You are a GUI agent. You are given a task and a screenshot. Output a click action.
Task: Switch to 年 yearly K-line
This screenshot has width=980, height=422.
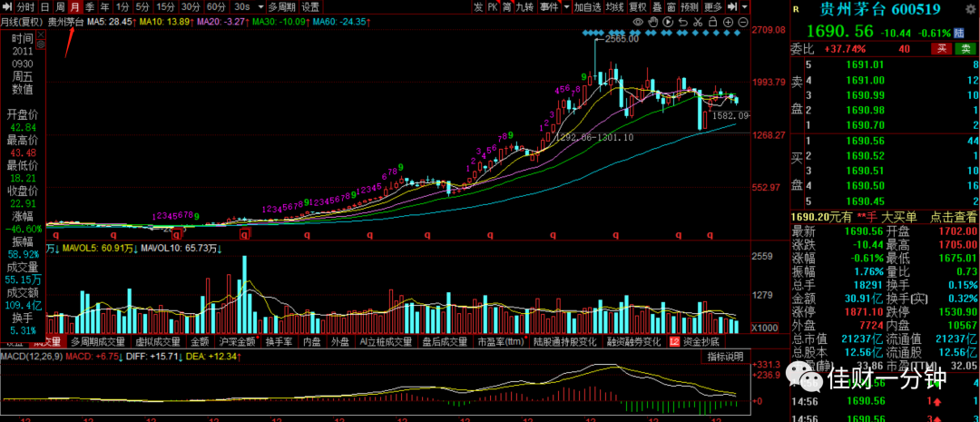(105, 7)
